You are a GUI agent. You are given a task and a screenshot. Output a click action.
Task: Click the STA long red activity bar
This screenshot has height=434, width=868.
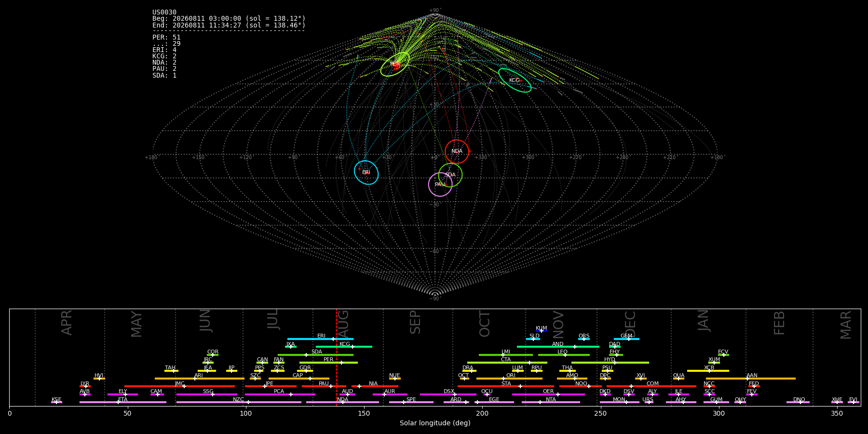[506, 386]
